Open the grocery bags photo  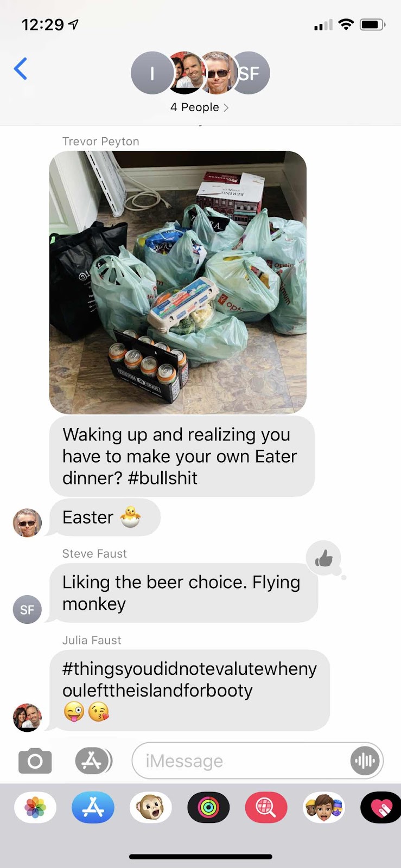coord(178,282)
